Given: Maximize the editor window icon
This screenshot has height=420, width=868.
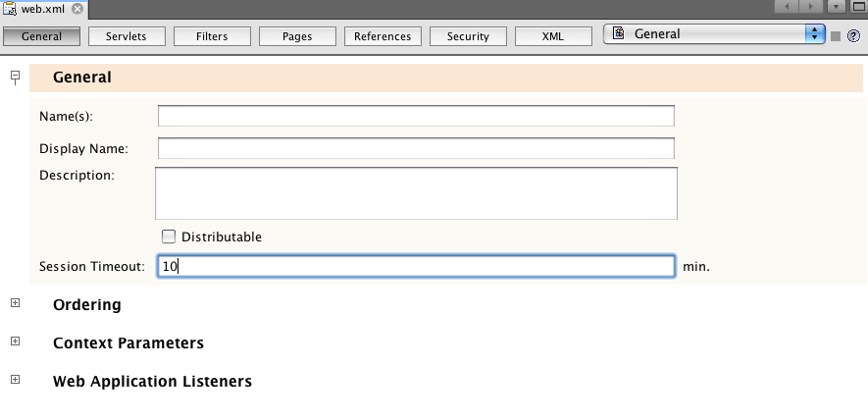Looking at the screenshot, I should [x=857, y=7].
